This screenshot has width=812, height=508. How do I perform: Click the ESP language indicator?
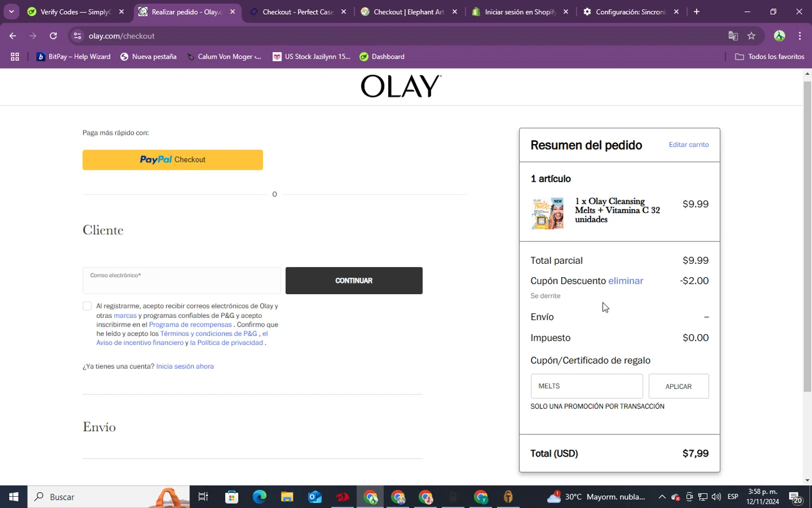[733, 497]
